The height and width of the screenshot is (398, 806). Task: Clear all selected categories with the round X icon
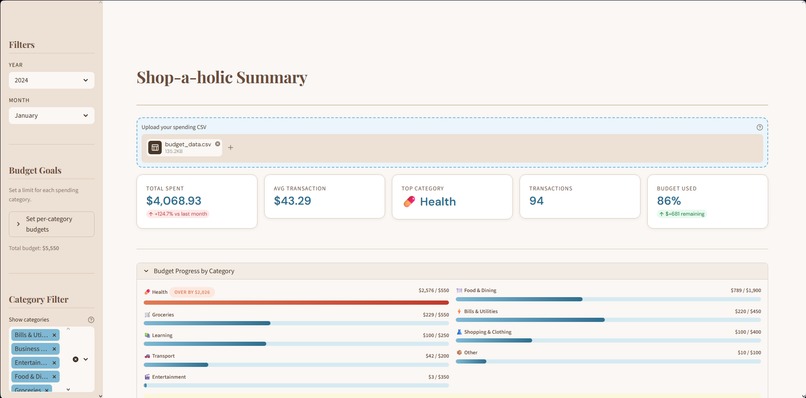click(76, 359)
